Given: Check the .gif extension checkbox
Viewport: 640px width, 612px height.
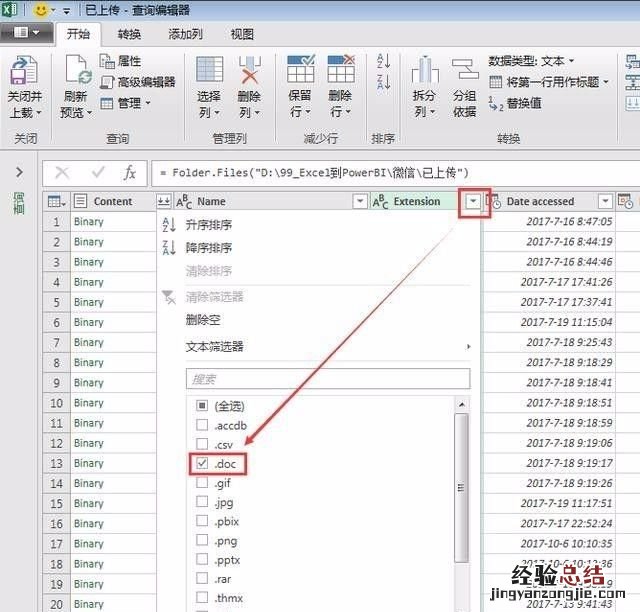Looking at the screenshot, I should pyautogui.click(x=202, y=482).
